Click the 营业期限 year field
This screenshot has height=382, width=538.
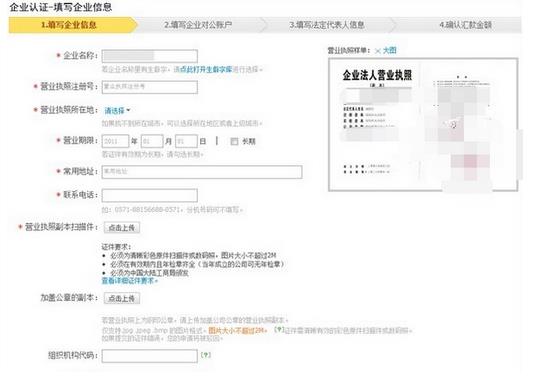click(x=115, y=141)
